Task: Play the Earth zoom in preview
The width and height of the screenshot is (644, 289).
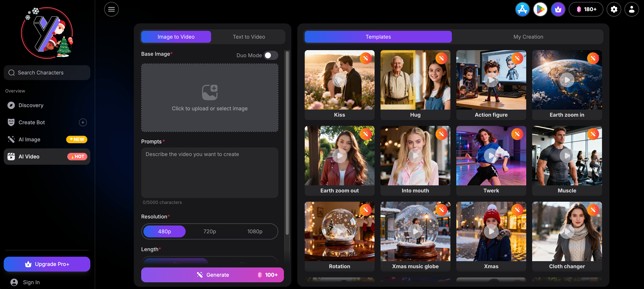Action: pyautogui.click(x=567, y=80)
